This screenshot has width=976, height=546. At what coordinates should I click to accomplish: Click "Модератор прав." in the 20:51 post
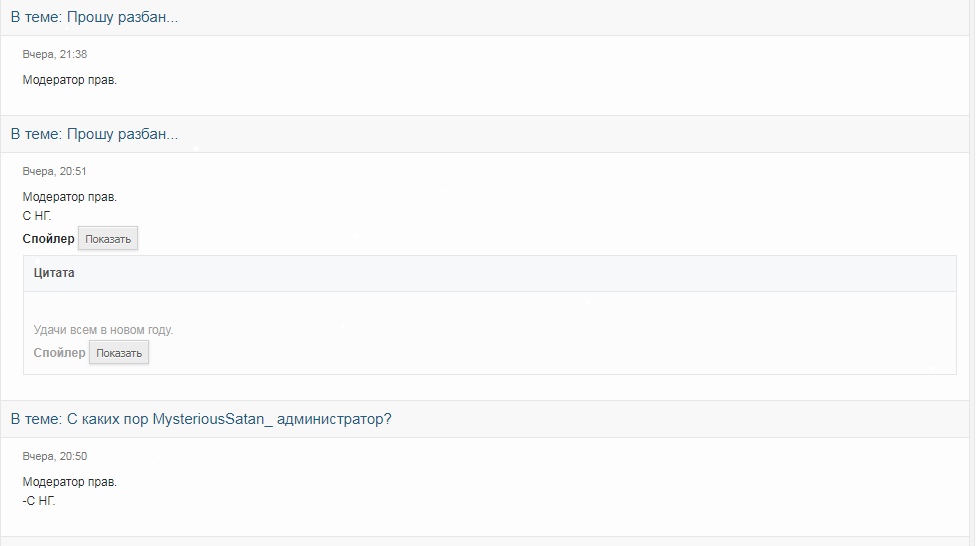click(70, 197)
